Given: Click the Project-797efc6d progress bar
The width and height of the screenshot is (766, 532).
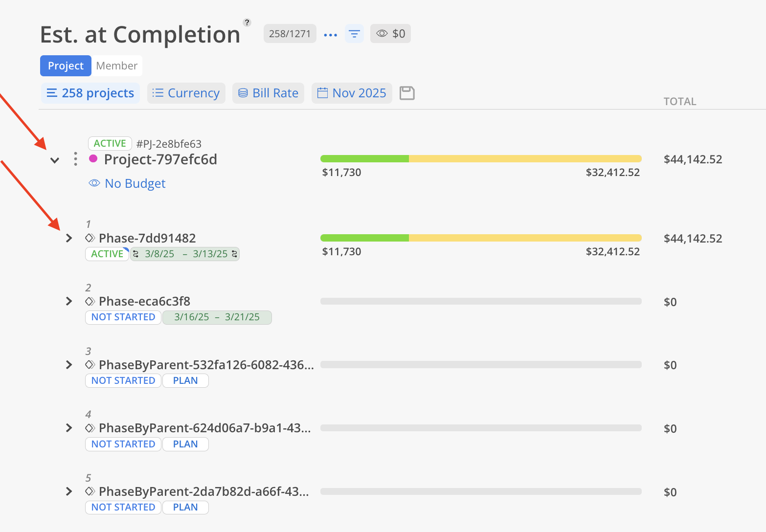Looking at the screenshot, I should click(x=481, y=158).
